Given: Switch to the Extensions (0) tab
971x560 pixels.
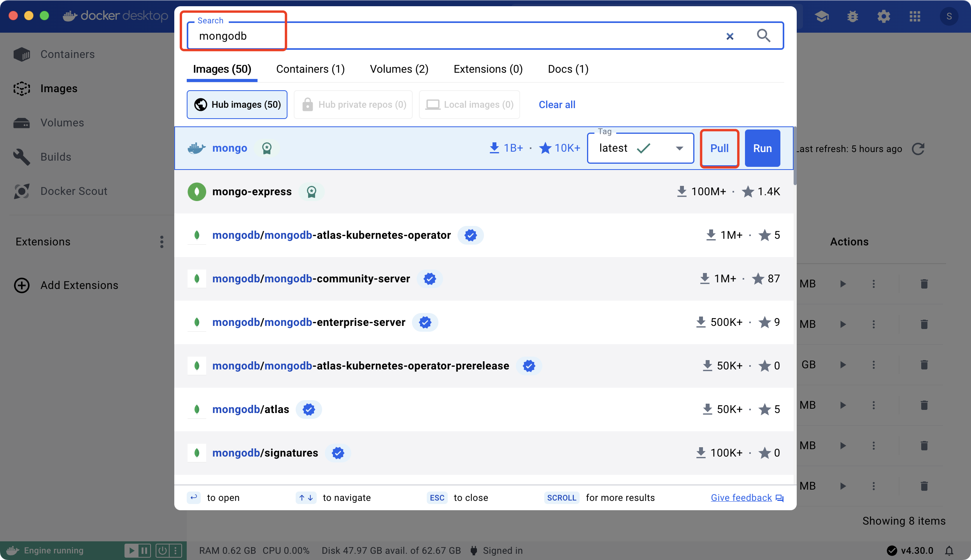Looking at the screenshot, I should pos(488,69).
